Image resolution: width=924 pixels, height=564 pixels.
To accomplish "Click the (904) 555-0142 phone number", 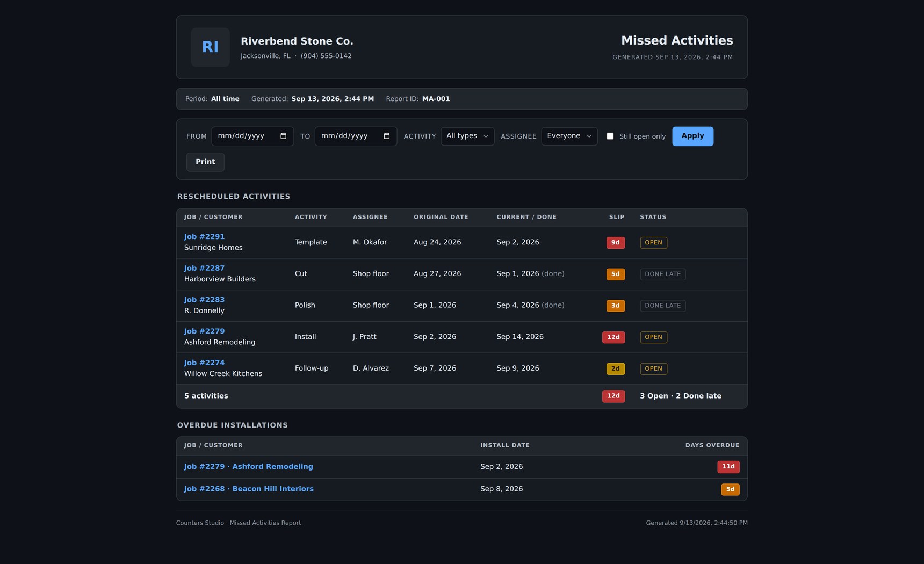I will point(326,56).
